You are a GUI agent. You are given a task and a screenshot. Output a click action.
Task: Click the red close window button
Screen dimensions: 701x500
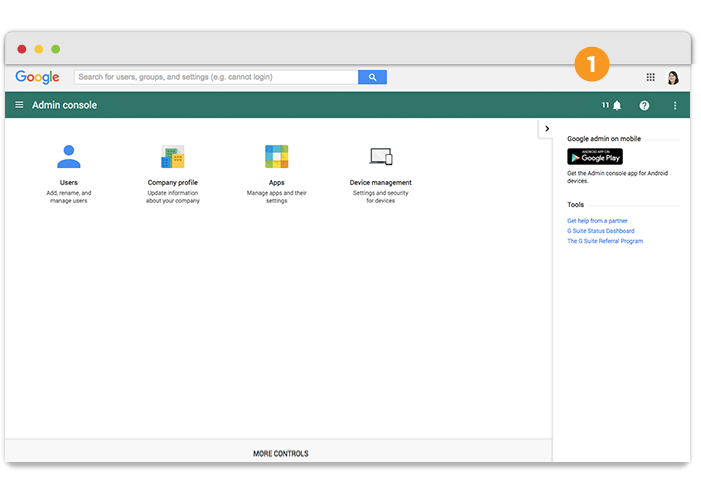(22, 49)
